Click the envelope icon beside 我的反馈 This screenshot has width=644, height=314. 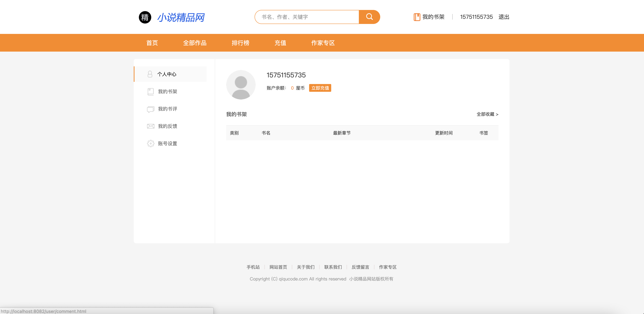point(150,126)
